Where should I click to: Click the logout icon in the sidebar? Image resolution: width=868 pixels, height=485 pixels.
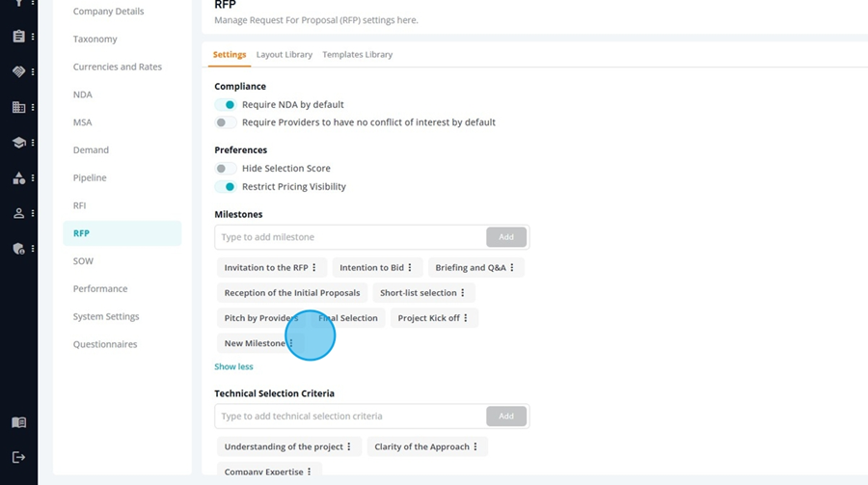point(19,457)
